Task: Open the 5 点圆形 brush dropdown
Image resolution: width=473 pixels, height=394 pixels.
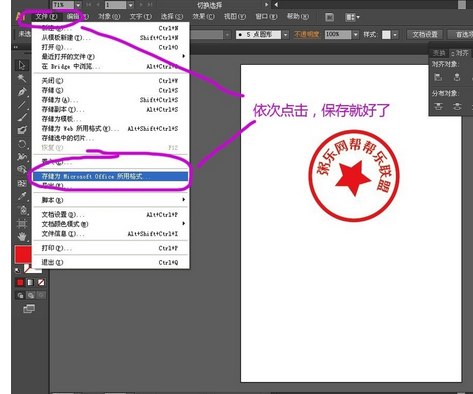Action: 285,34
